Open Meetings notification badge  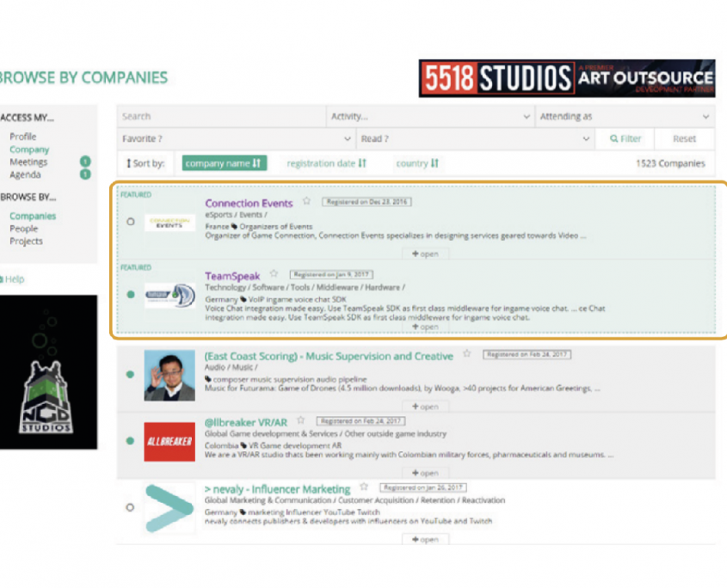(x=85, y=162)
